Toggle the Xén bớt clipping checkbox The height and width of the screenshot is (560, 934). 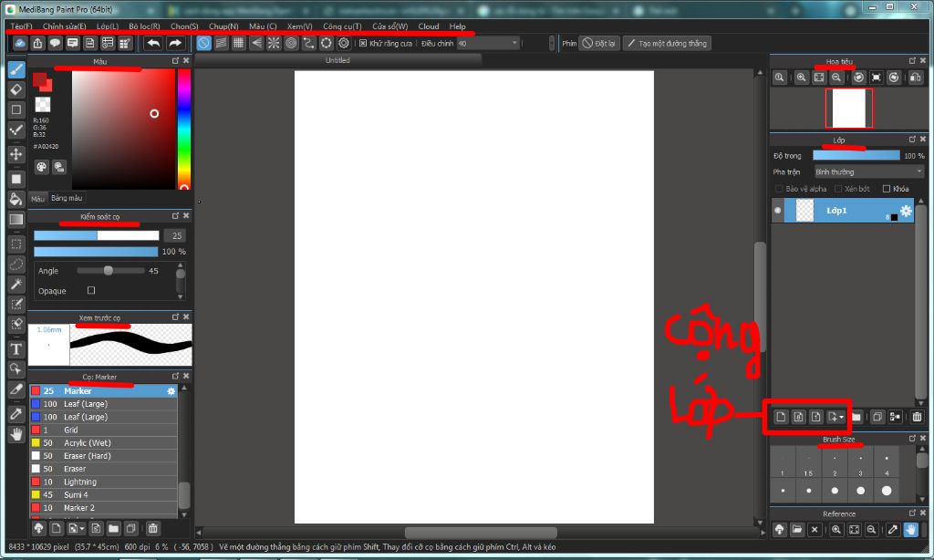pyautogui.click(x=838, y=188)
